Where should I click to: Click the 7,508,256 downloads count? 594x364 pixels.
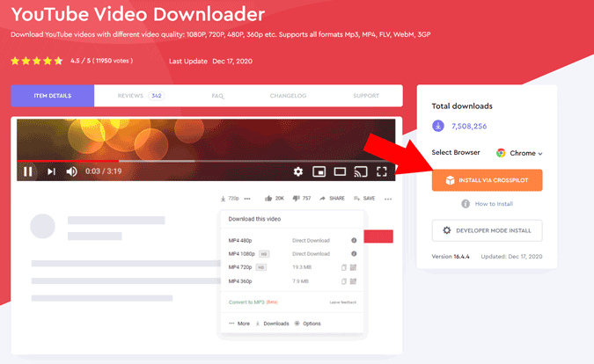pyautogui.click(x=469, y=127)
